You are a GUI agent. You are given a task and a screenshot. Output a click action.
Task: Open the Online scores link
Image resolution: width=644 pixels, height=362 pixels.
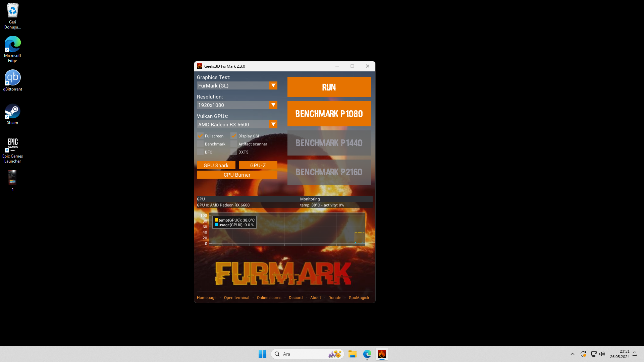269,298
